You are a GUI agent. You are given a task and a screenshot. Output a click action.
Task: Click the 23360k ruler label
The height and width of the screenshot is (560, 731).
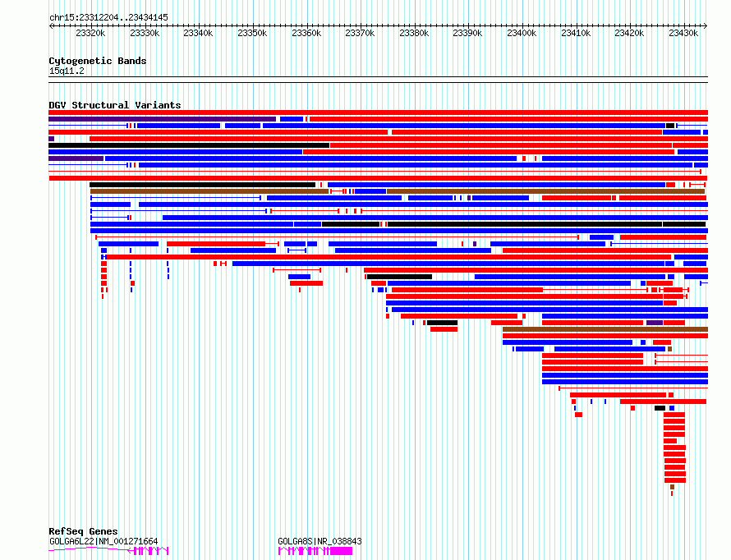[306, 34]
